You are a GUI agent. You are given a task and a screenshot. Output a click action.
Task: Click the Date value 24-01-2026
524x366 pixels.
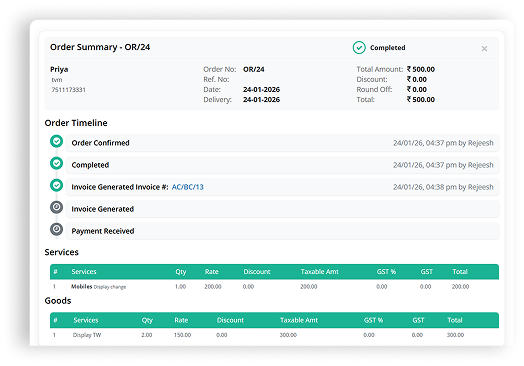(x=261, y=90)
